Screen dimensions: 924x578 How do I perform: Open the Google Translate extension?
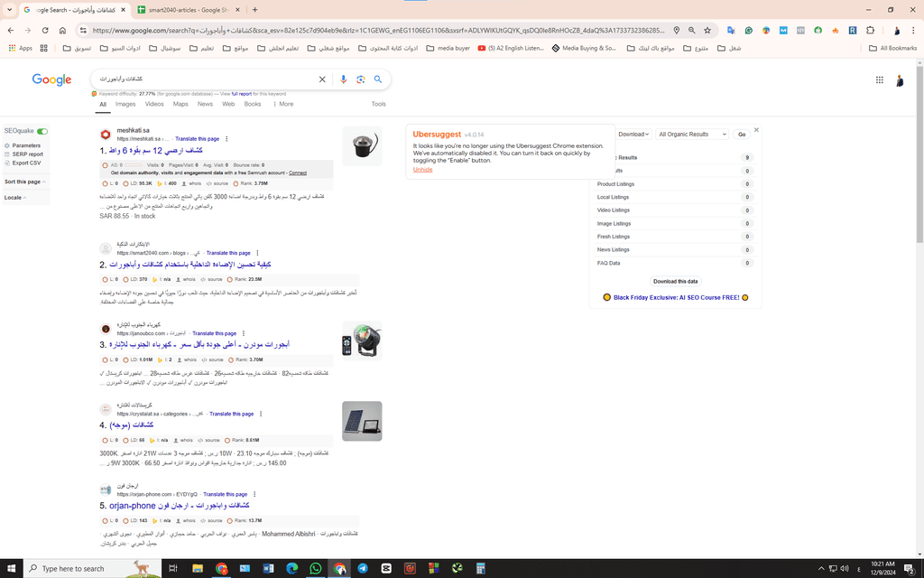click(731, 30)
